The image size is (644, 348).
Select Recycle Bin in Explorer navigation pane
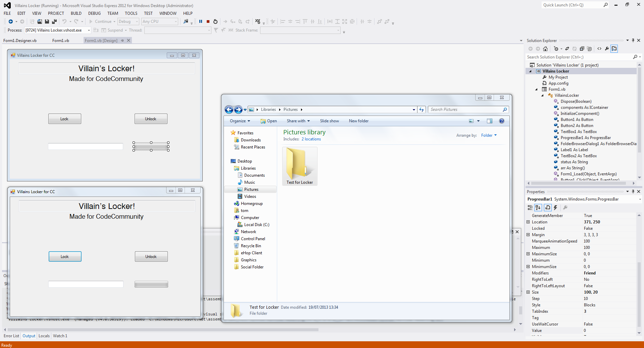coord(251,246)
